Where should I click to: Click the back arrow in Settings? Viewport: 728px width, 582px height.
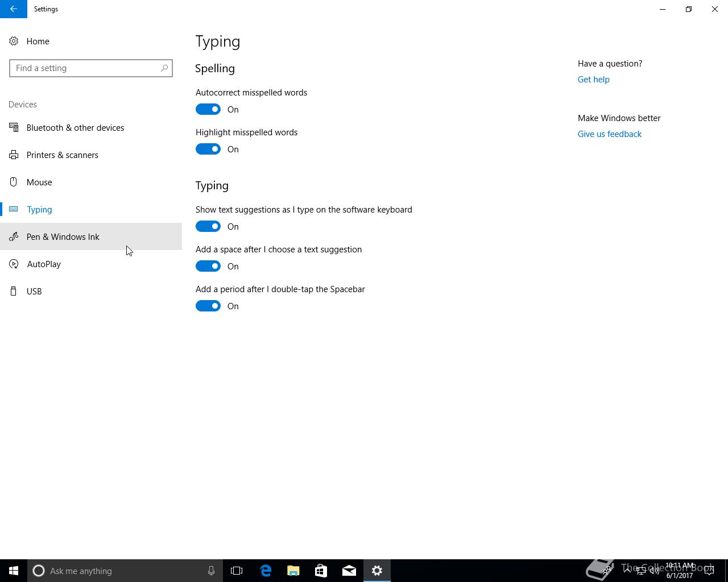pyautogui.click(x=13, y=9)
